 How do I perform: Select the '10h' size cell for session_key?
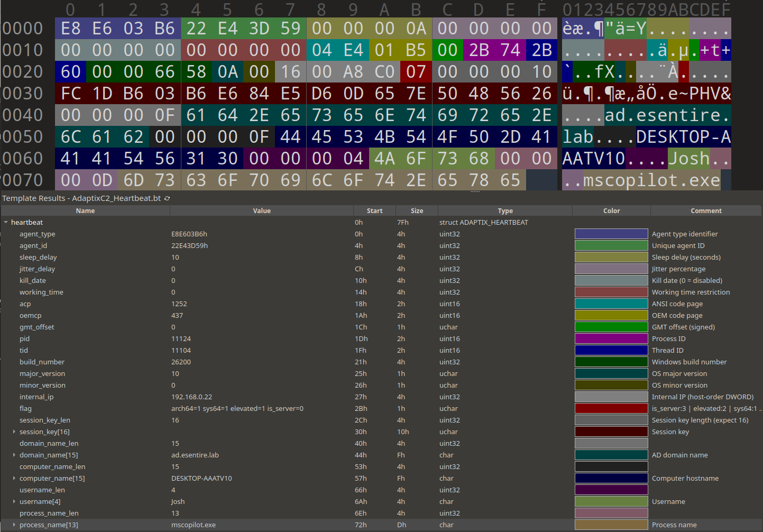[x=403, y=432]
